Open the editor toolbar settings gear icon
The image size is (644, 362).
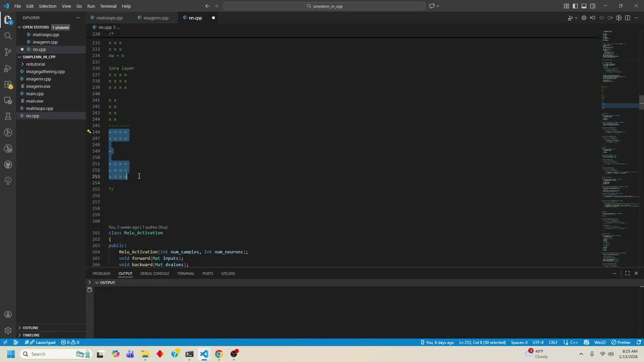(x=584, y=18)
